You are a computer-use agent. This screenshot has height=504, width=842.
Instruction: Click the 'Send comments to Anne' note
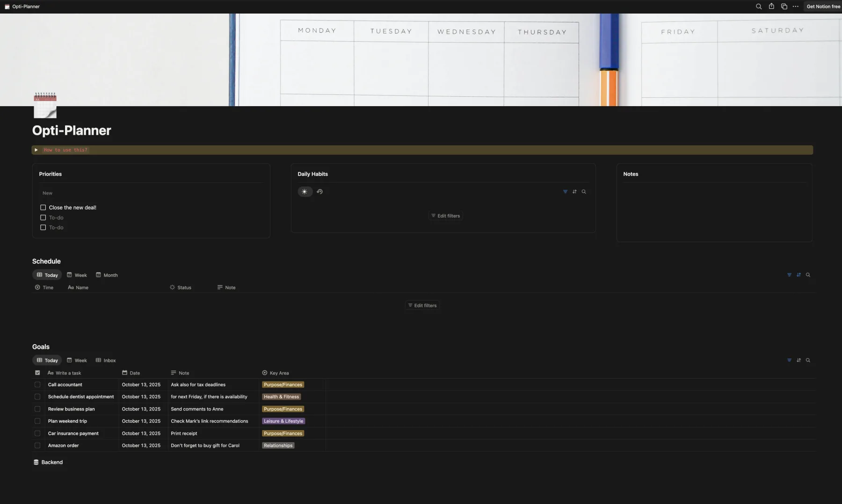point(197,409)
